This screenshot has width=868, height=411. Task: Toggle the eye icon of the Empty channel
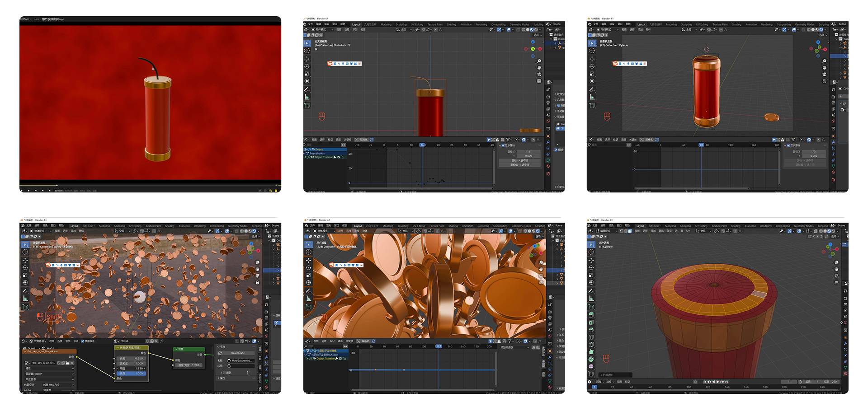[x=313, y=149]
